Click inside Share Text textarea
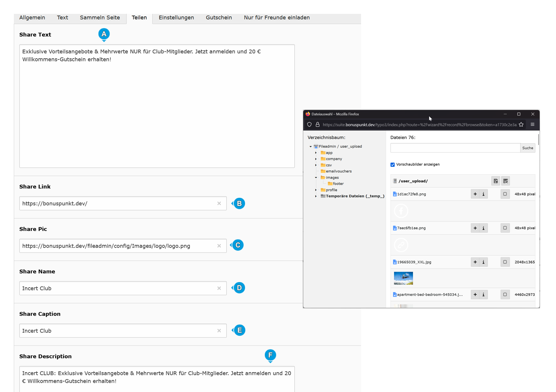 point(157,106)
